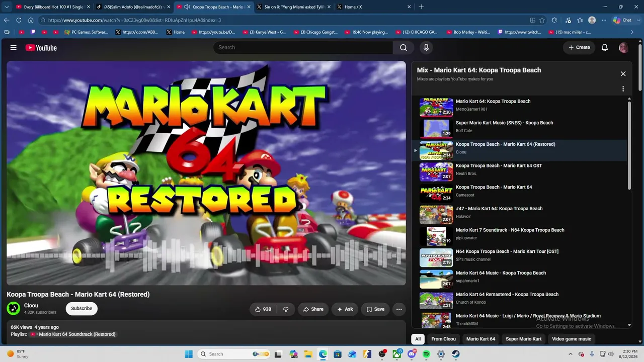Expand the bookmarks overflow chevron
This screenshot has height=362, width=644.
click(x=632, y=32)
